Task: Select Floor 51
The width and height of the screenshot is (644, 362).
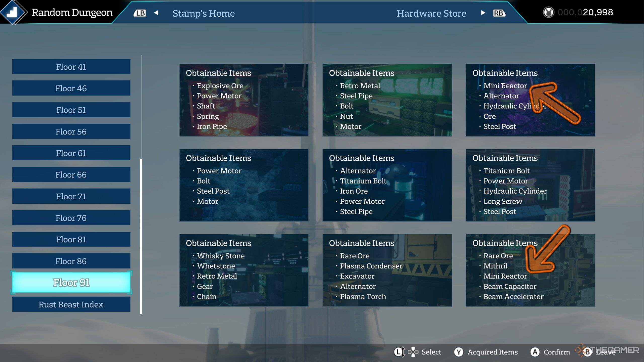Action: coord(71,110)
